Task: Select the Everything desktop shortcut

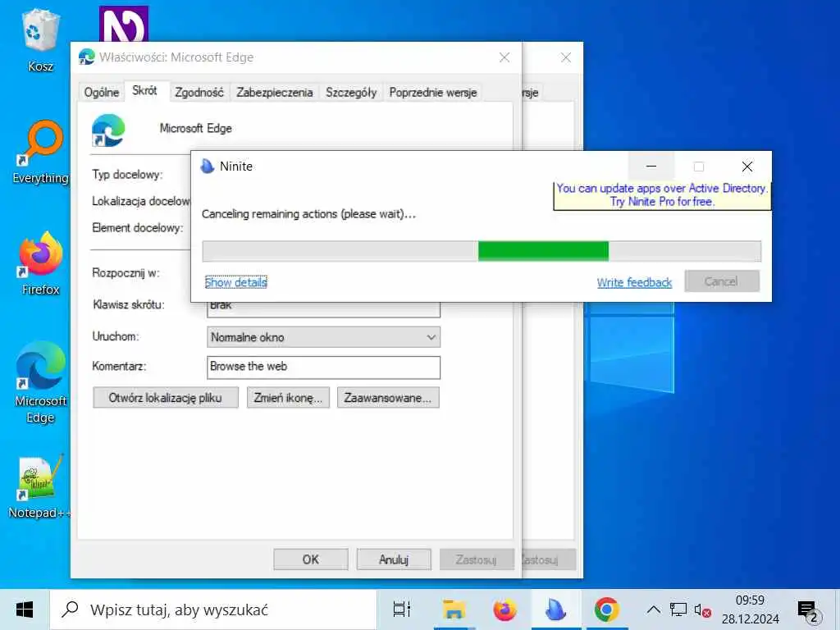Action: pos(40,152)
